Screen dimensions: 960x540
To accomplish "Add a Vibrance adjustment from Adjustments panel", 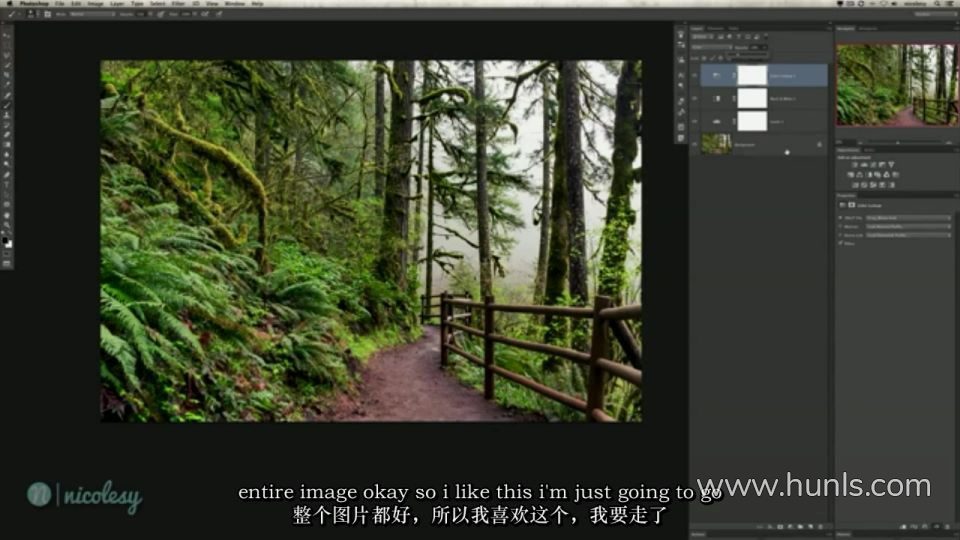I will (x=891, y=165).
